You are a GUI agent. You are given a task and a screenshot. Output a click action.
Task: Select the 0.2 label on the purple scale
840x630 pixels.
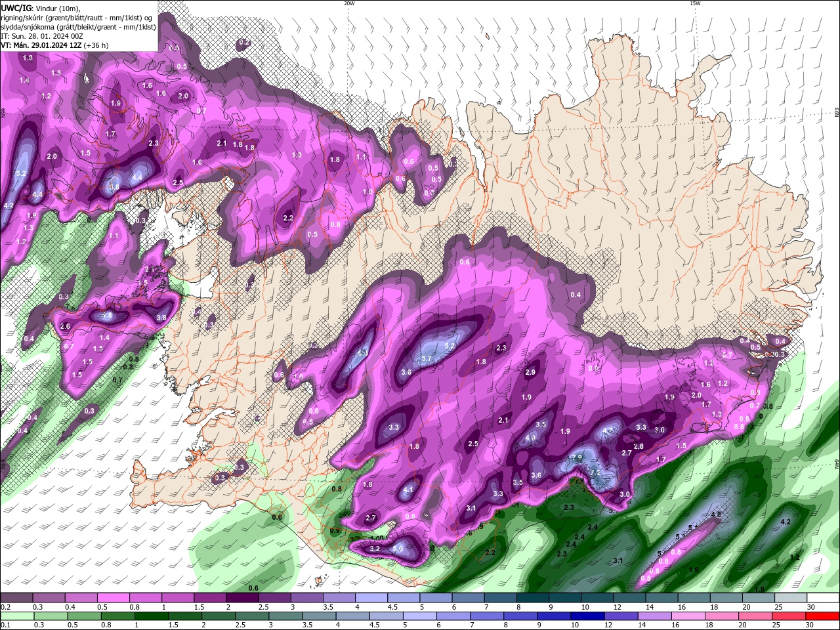coord(5,607)
